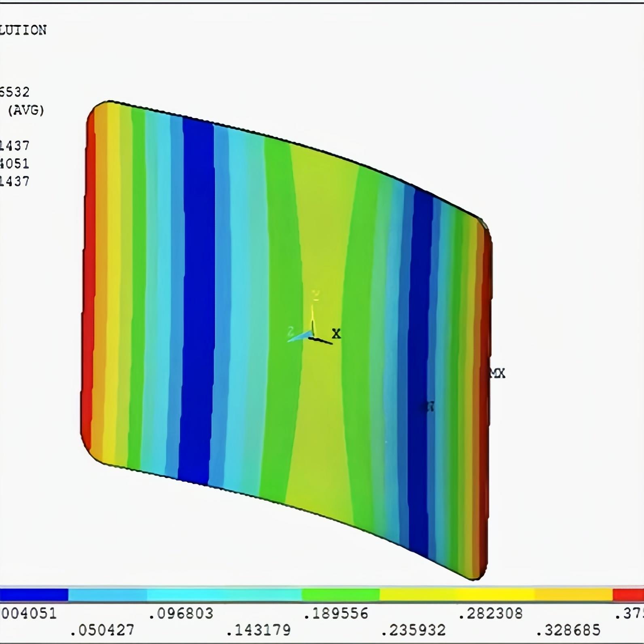Click the MX maximum marker on plate edge
This screenshot has height=644, width=644.
pos(498,373)
